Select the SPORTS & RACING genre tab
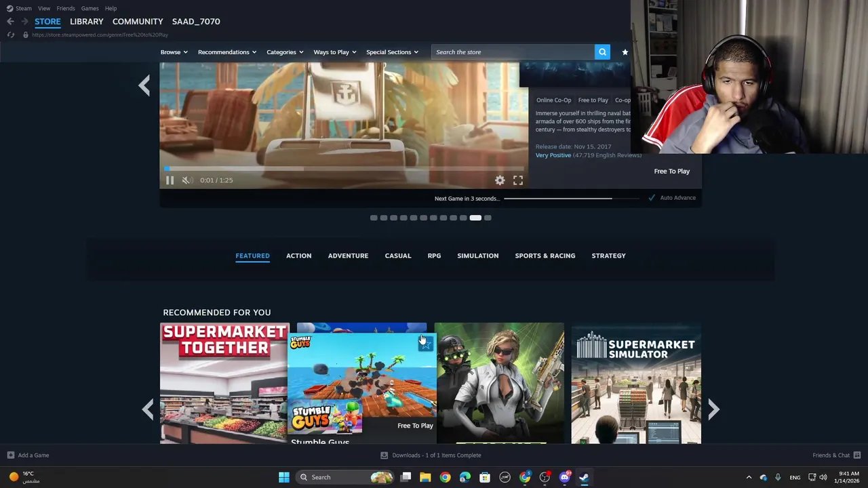Screen dimensions: 868x488 (545, 256)
